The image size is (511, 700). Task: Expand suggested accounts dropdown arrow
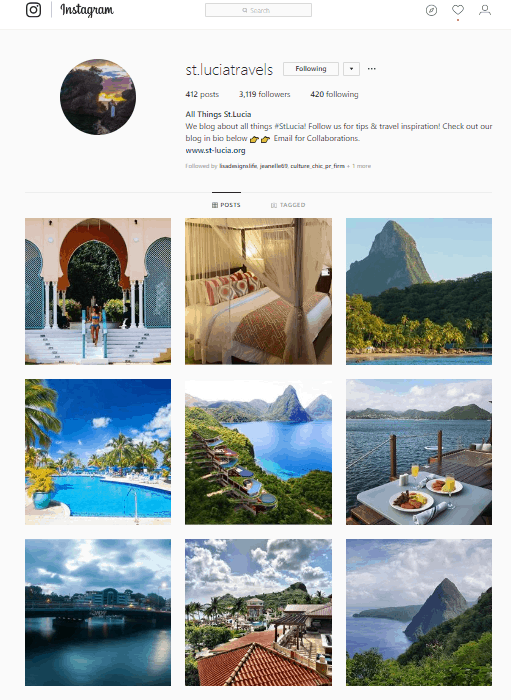coord(351,69)
